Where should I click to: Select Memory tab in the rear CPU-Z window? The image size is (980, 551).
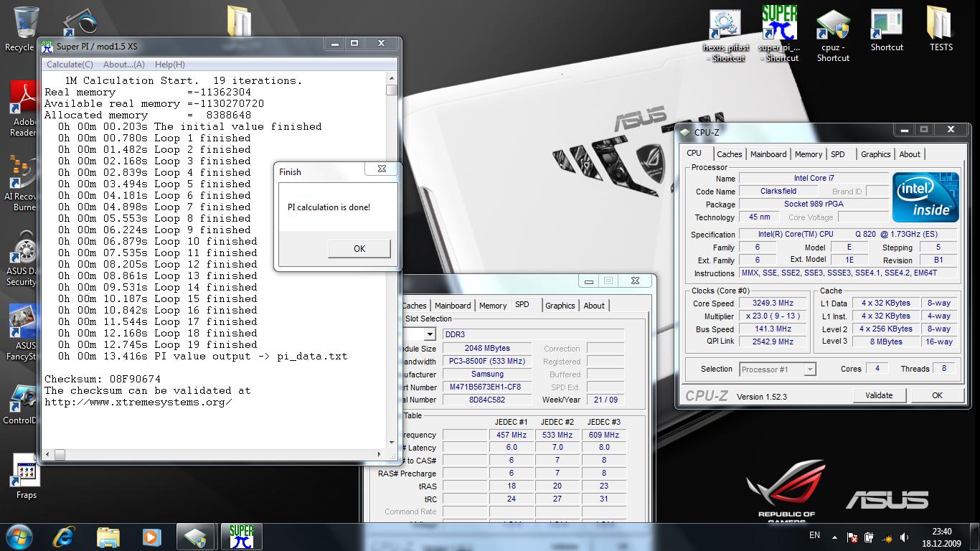(x=493, y=306)
